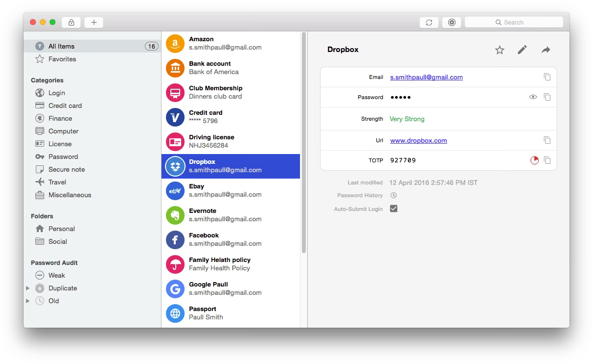Click the 16 items count badge

tap(151, 47)
